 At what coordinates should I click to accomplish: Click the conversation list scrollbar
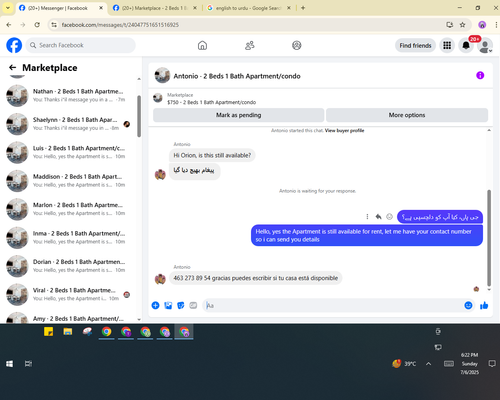[139, 116]
